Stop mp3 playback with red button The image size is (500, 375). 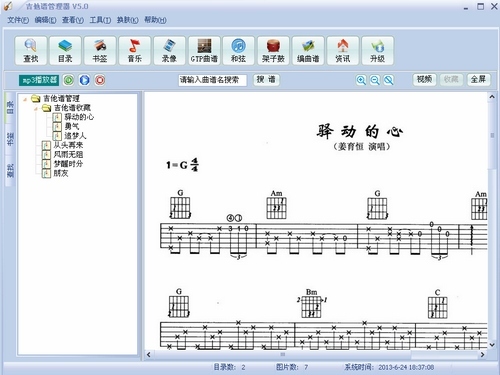click(100, 80)
